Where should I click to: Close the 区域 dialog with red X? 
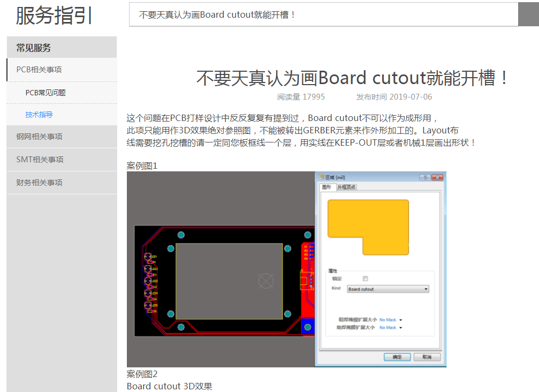coord(437,177)
